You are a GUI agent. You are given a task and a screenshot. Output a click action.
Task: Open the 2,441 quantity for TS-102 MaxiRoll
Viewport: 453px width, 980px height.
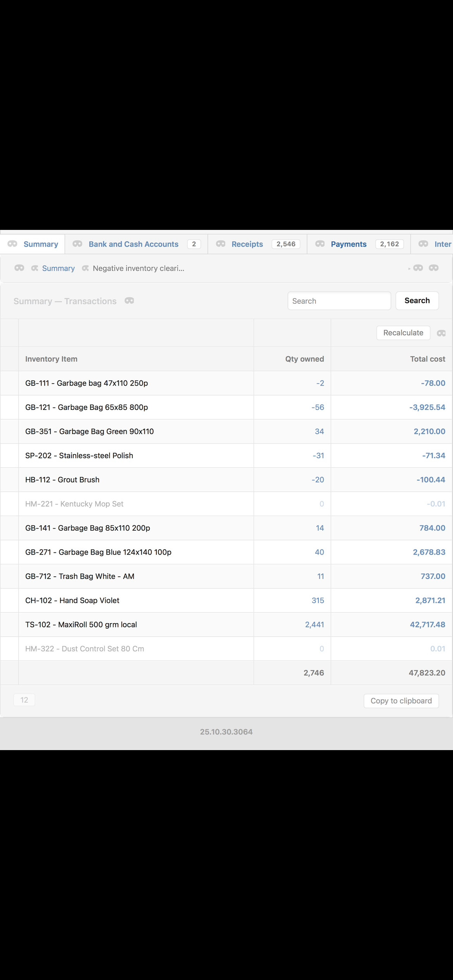pos(314,624)
